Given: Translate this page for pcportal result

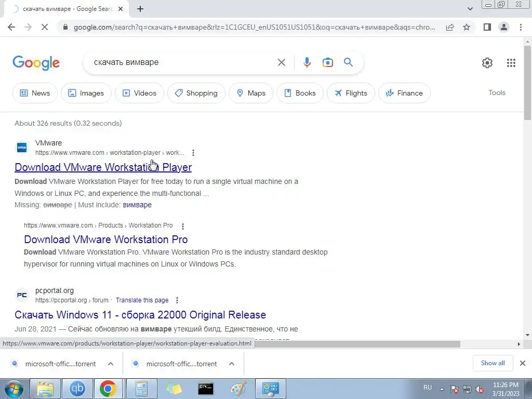Looking at the screenshot, I should click(142, 300).
